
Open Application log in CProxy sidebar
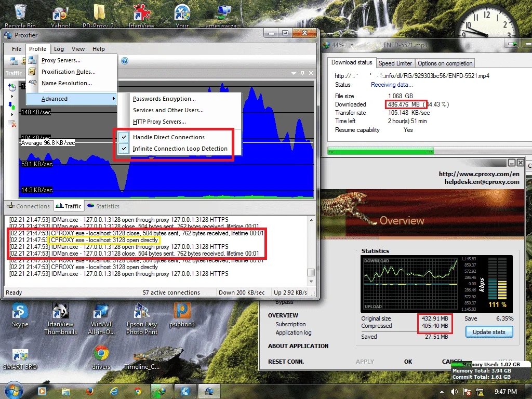(x=293, y=332)
